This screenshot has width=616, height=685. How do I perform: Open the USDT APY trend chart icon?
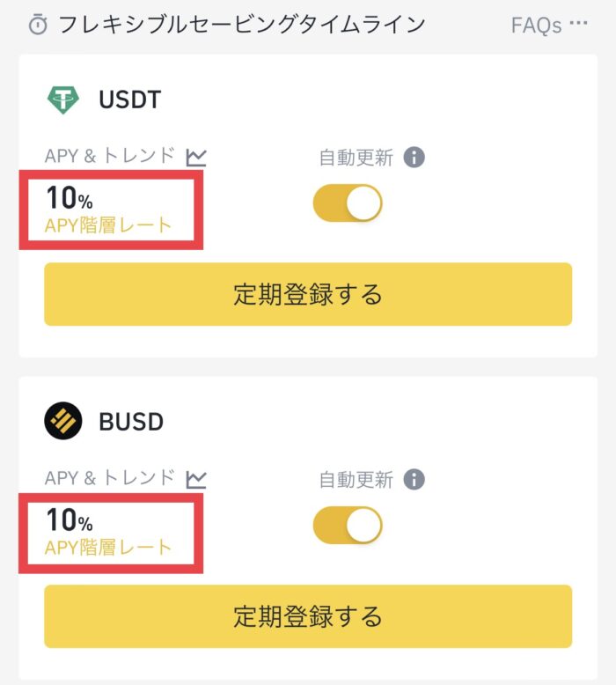coord(196,158)
